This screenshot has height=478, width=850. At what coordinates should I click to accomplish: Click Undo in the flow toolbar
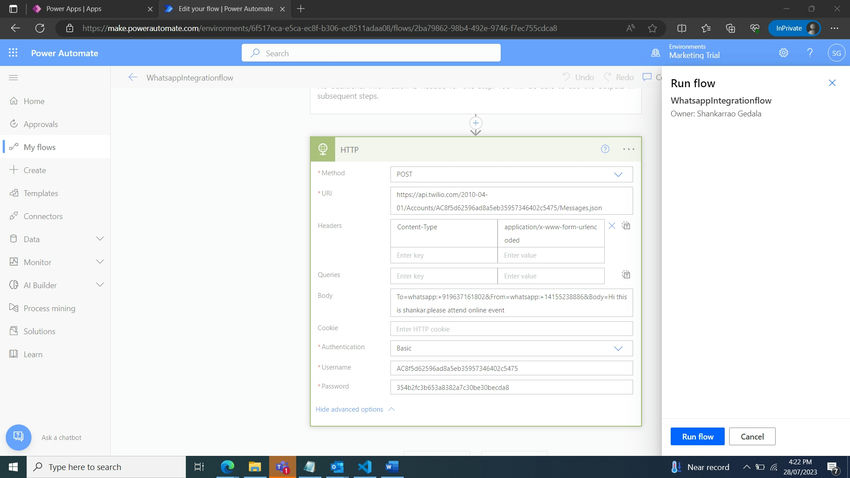pyautogui.click(x=578, y=77)
